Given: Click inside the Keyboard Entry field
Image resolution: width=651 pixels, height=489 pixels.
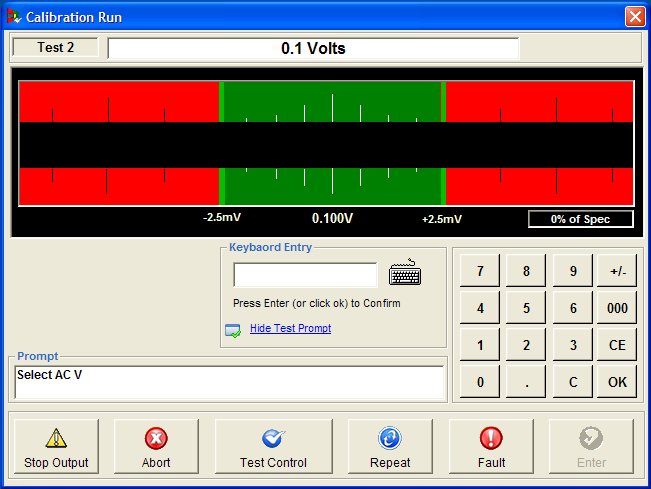Looking at the screenshot, I should point(305,275).
